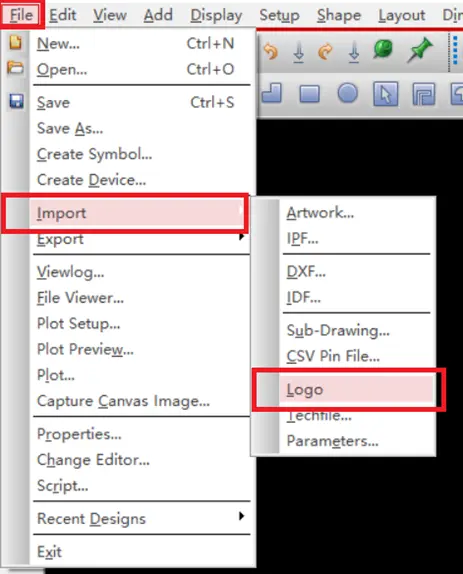This screenshot has width=463, height=574.
Task: Activate the shape select arrow tool
Action: tap(385, 94)
